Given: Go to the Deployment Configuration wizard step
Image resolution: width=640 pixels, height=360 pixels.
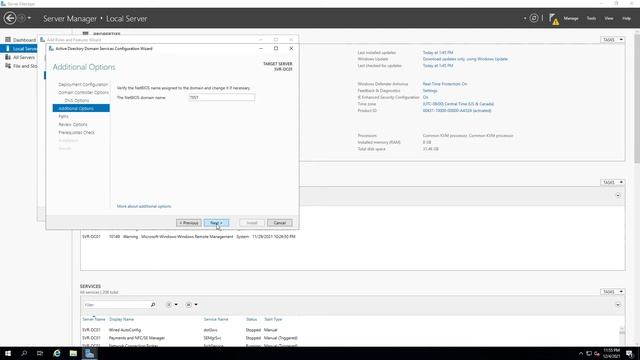Looking at the screenshot, I should [83, 84].
